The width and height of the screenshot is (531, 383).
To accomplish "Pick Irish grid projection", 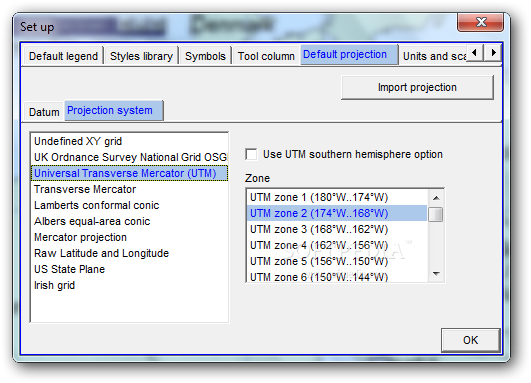I will click(129, 285).
